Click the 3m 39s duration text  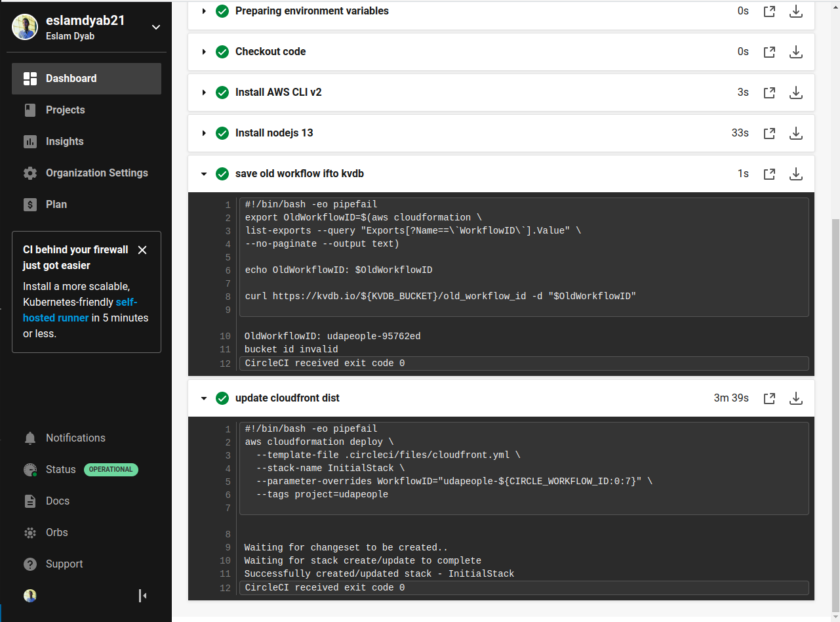tap(731, 398)
